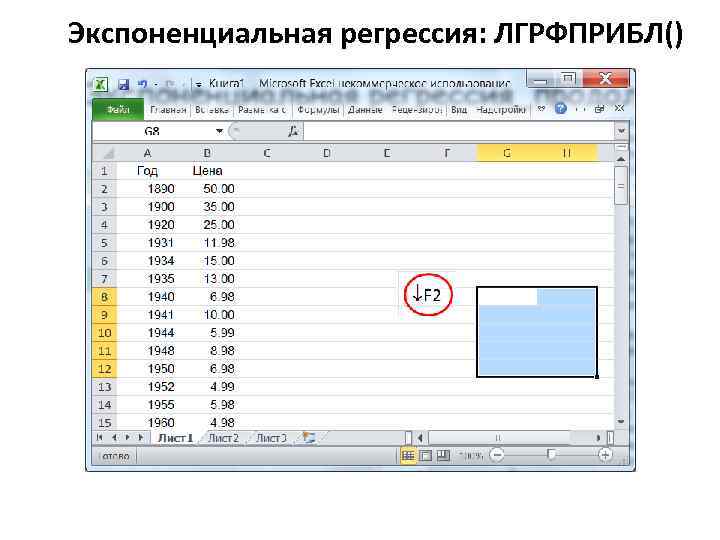Restore the workbook window via ribbon icon
720x540 pixels.
[x=599, y=109]
